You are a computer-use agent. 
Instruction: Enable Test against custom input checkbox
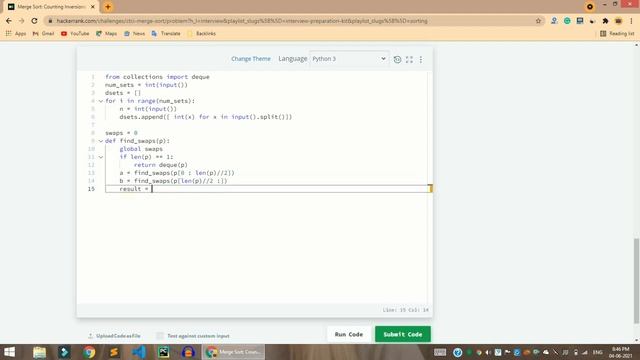160,336
